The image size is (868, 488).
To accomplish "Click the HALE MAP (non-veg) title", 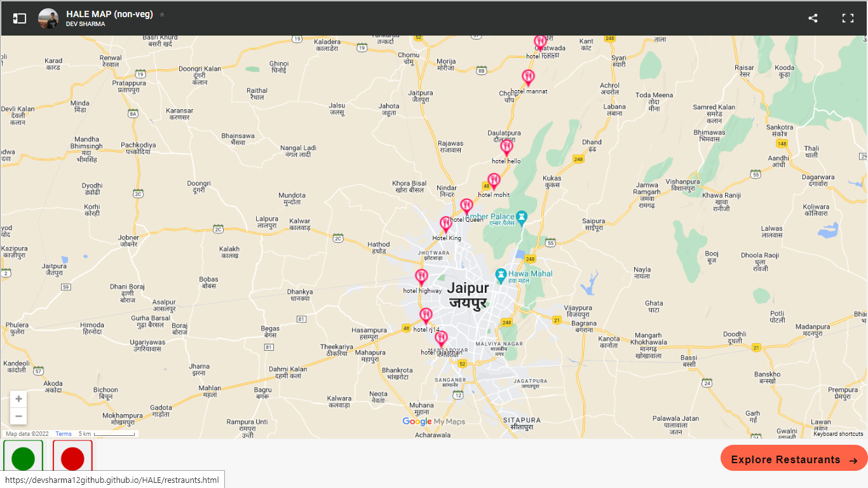I will 109,14.
